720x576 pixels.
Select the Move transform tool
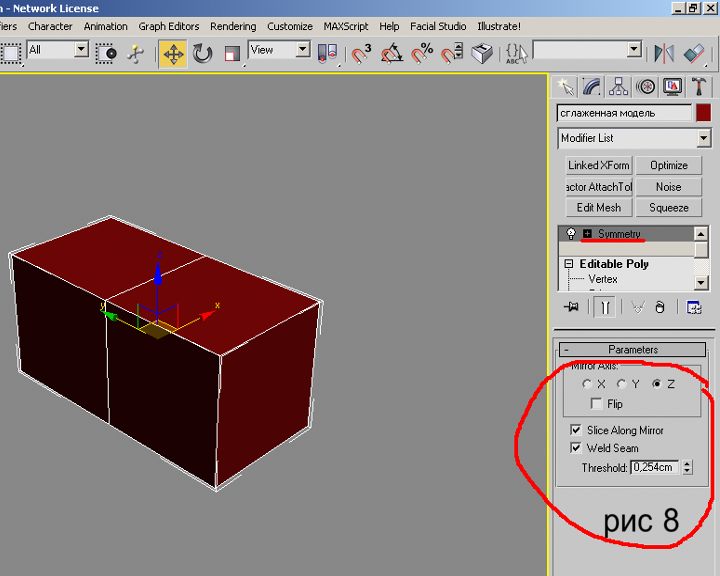(x=173, y=53)
